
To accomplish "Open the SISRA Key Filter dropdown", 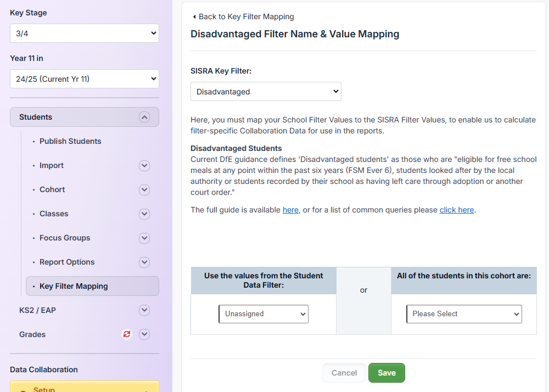I will coord(266,91).
